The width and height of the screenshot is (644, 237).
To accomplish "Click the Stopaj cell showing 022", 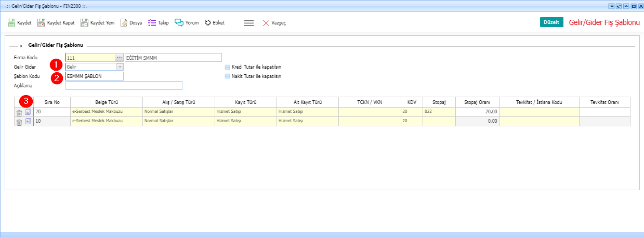I will (x=440, y=112).
